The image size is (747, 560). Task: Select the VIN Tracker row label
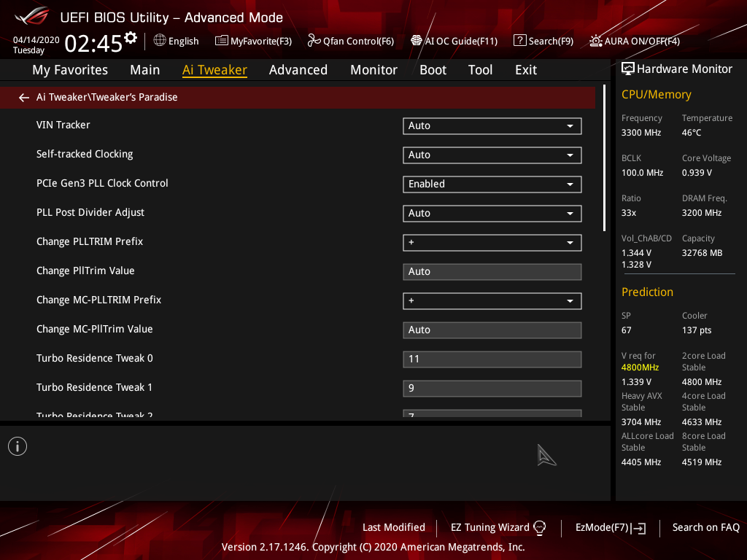(63, 125)
